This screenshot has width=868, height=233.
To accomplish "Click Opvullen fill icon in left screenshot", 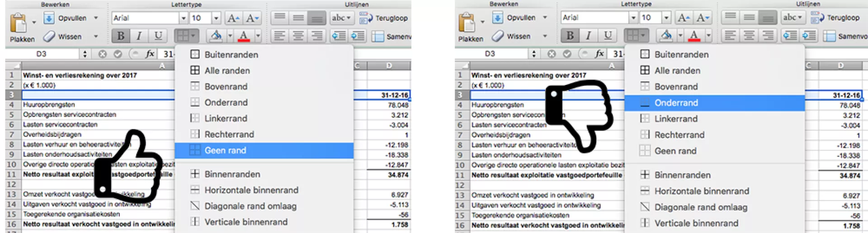I will [x=49, y=18].
